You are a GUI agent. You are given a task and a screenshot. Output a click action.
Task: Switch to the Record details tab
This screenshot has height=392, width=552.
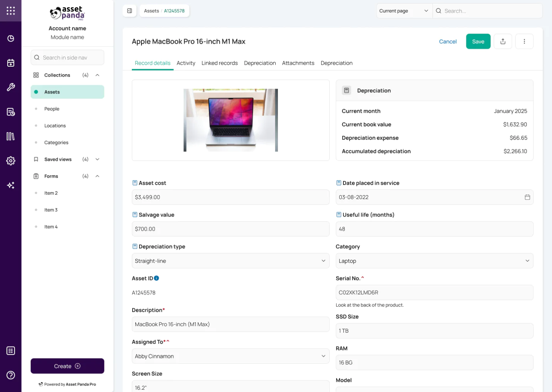point(153,63)
